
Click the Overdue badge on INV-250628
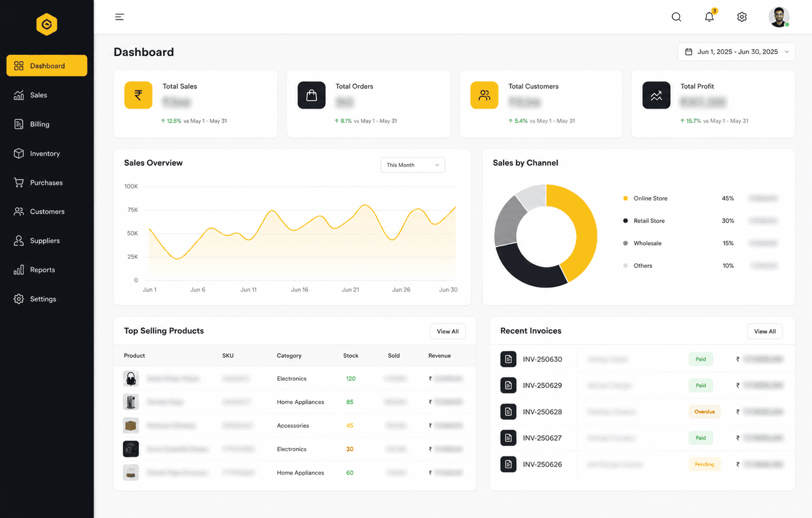pos(704,412)
